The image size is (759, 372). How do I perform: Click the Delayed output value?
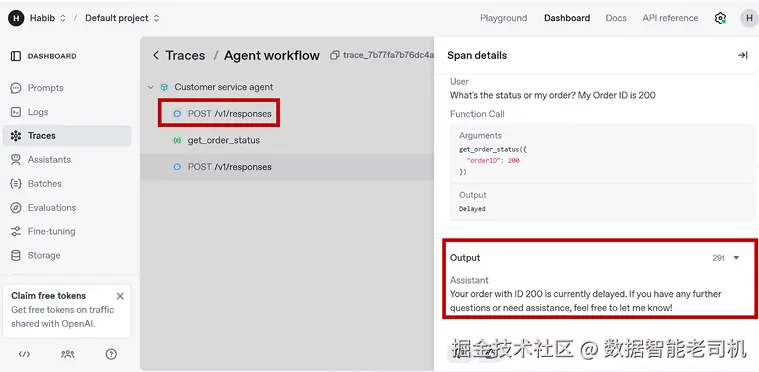472,209
